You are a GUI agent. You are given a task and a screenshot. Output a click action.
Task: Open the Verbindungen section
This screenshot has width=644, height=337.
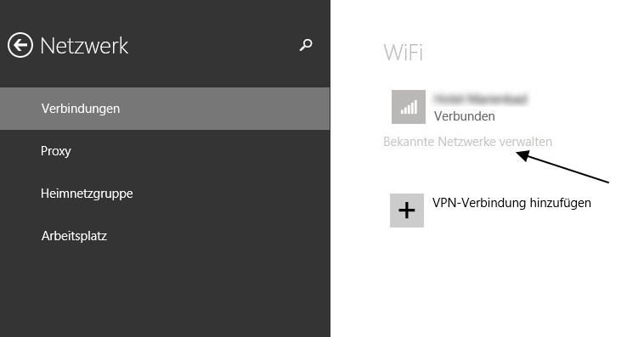pos(165,109)
